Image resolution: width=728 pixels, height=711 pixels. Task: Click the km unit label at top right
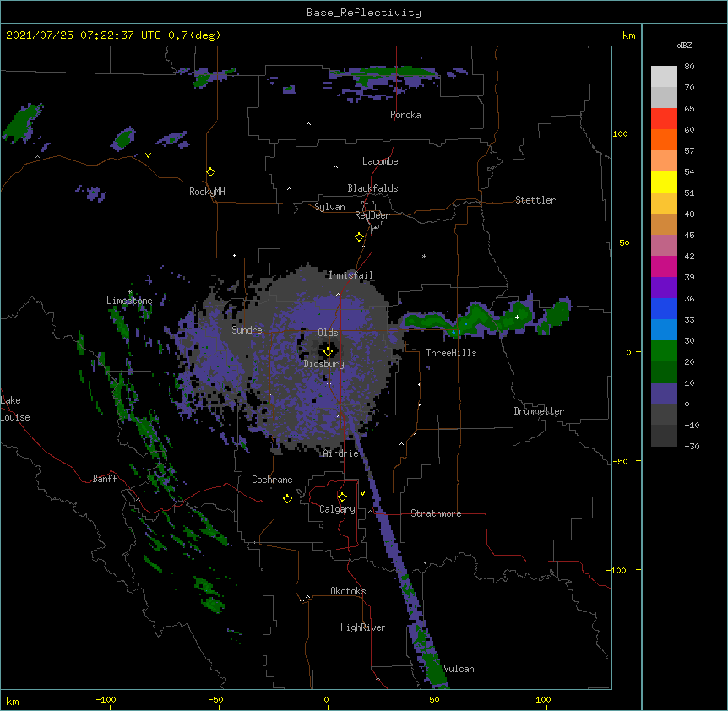628,35
